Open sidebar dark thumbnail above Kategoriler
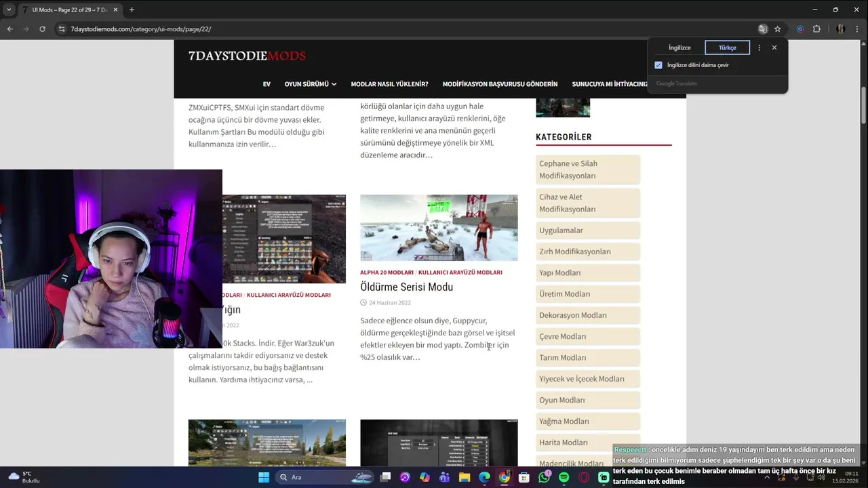868x488 pixels. pyautogui.click(x=563, y=108)
